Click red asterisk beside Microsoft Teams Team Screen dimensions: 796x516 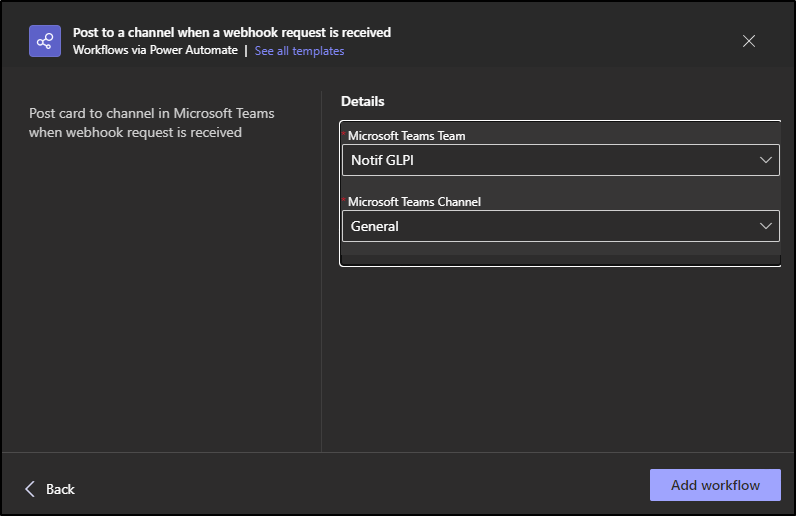344,135
